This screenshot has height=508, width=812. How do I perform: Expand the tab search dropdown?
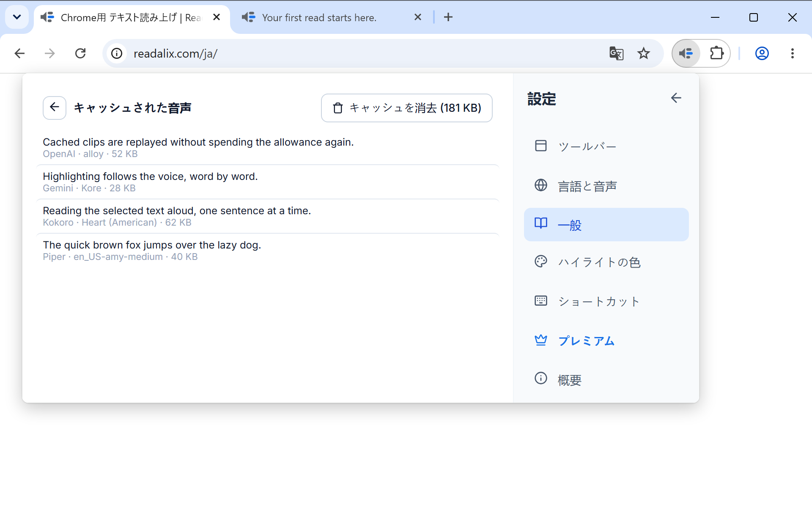17,17
